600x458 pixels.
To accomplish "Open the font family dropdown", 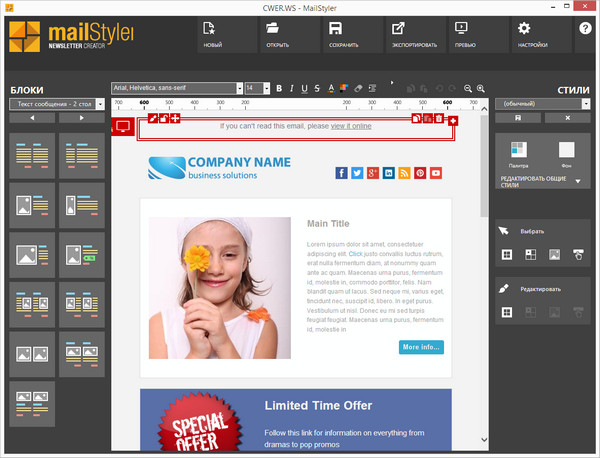I will (240, 88).
